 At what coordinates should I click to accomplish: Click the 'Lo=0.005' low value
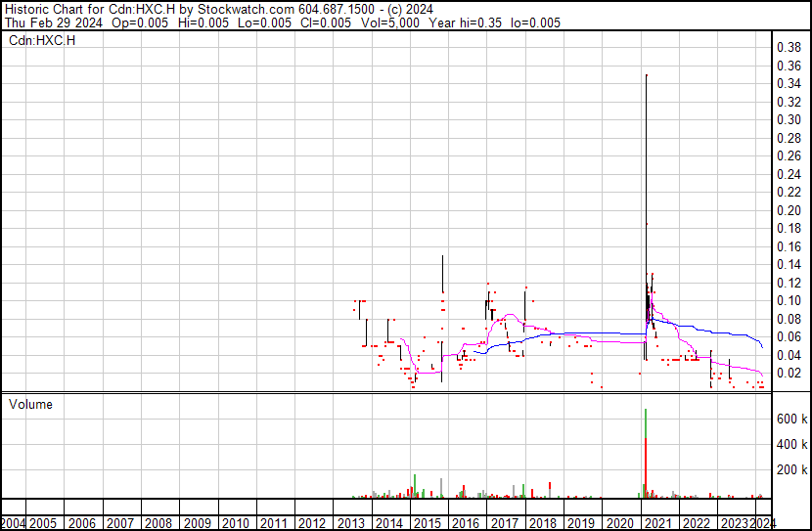264,22
